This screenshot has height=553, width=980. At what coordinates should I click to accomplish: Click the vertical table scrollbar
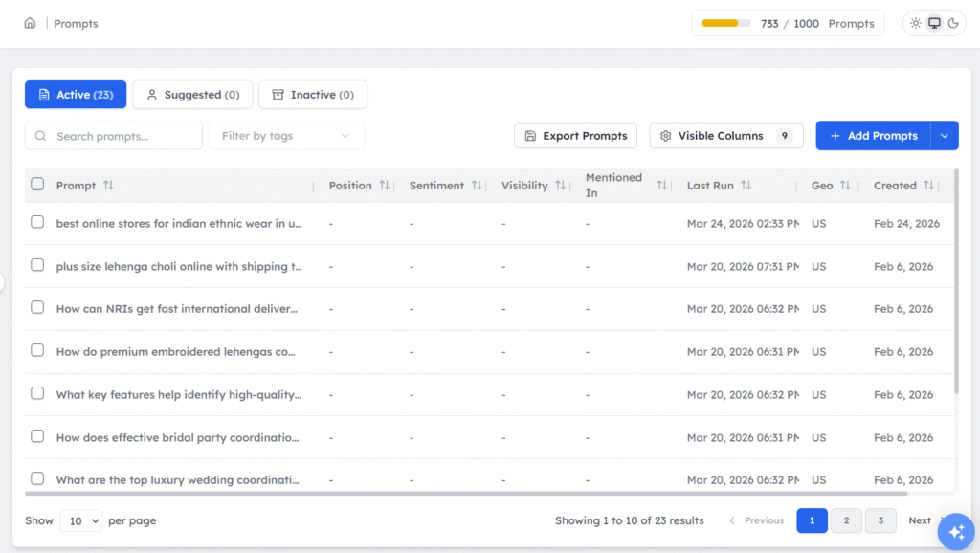956,281
